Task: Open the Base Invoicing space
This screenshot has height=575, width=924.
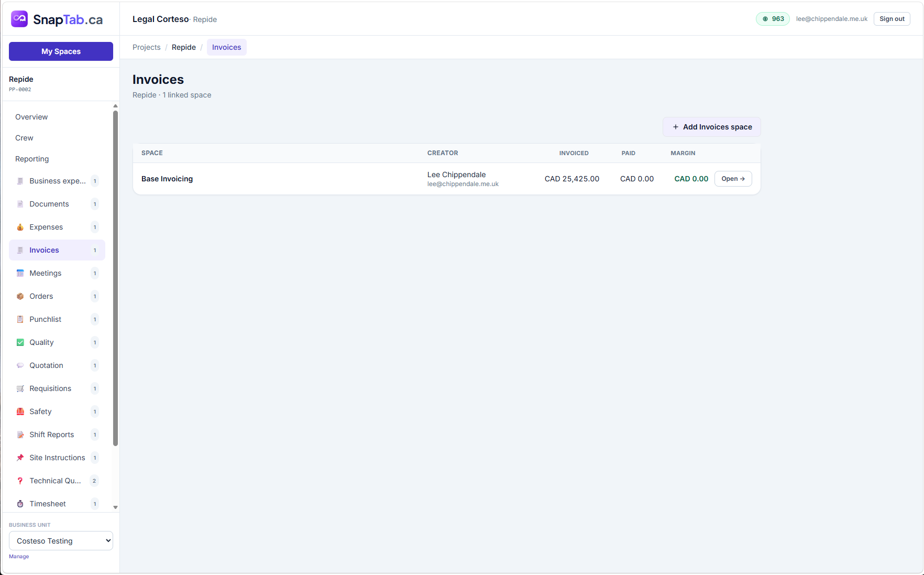Action: click(733, 179)
